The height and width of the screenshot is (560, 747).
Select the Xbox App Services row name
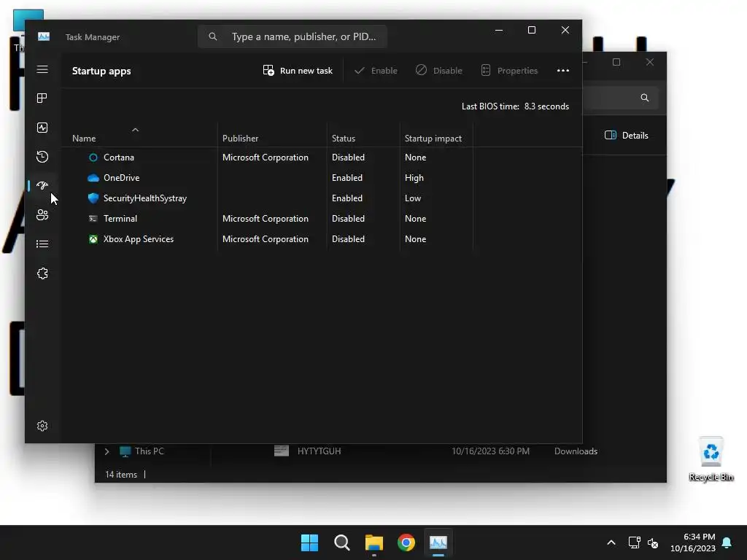[138, 239]
